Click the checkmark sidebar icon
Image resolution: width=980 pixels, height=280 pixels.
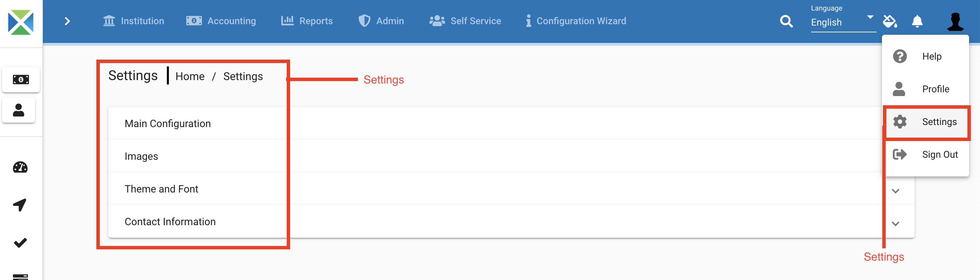tap(20, 242)
